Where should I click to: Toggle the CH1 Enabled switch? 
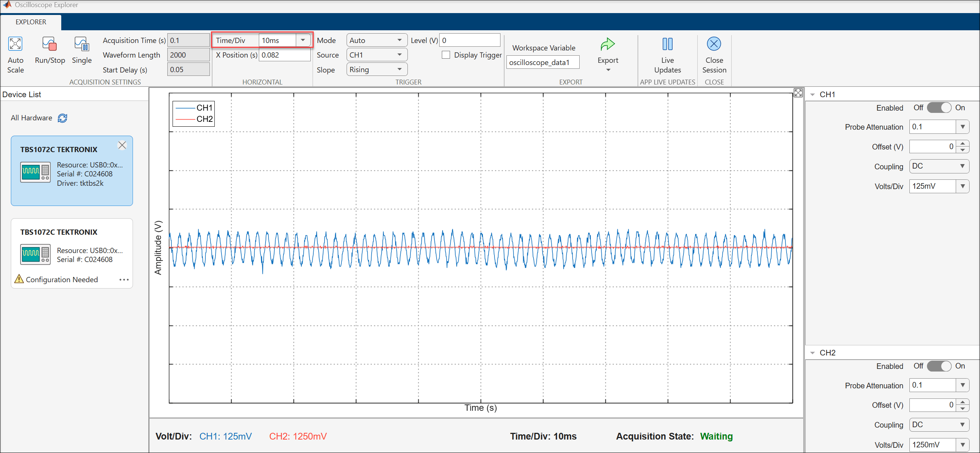click(x=939, y=108)
